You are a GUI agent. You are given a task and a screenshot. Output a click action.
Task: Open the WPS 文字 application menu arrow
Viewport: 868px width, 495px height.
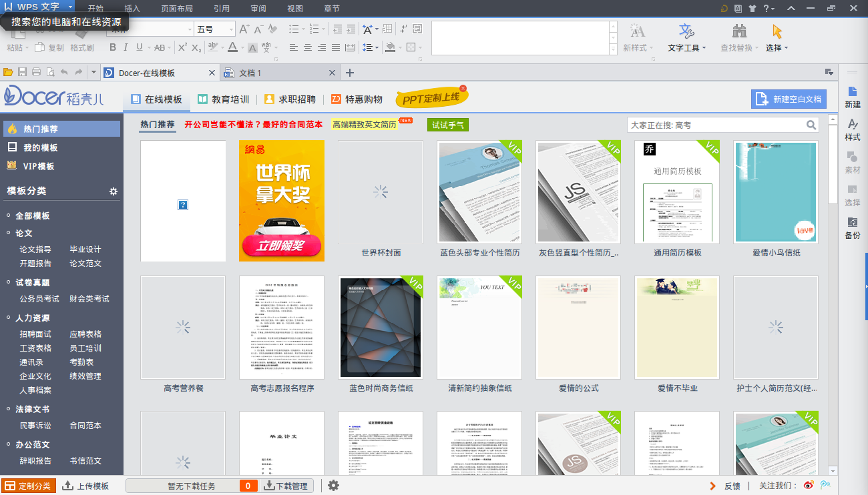[x=70, y=6]
